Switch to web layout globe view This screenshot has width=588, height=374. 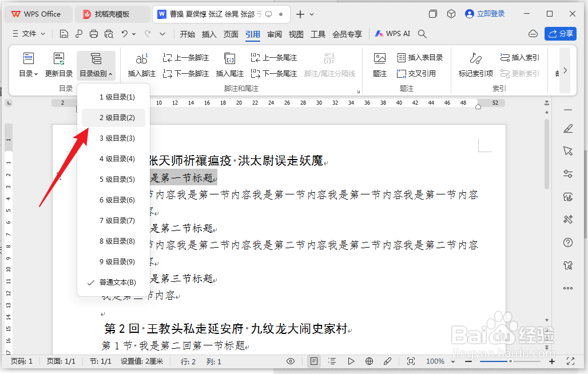[369, 361]
